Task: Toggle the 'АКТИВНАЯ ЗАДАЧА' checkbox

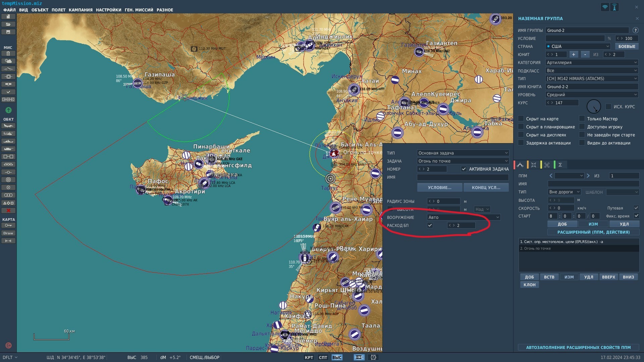Action: [464, 169]
